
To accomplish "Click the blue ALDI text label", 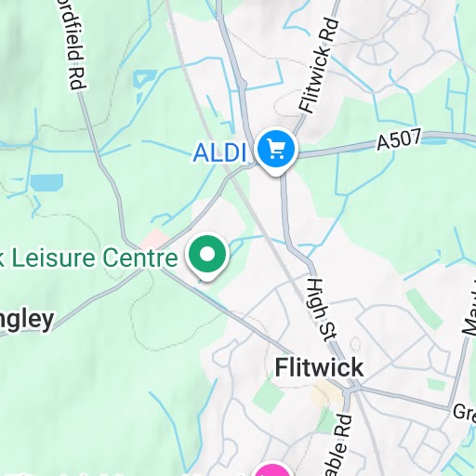I will point(219,152).
